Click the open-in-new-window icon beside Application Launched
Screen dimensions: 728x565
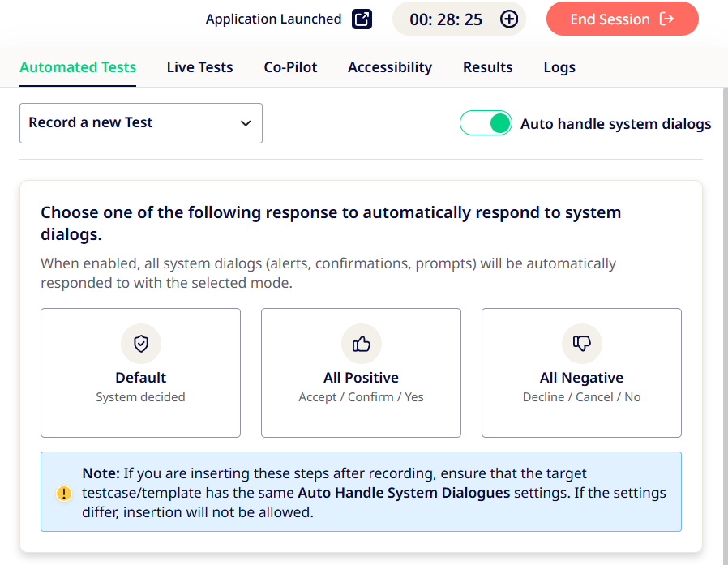[x=362, y=19]
